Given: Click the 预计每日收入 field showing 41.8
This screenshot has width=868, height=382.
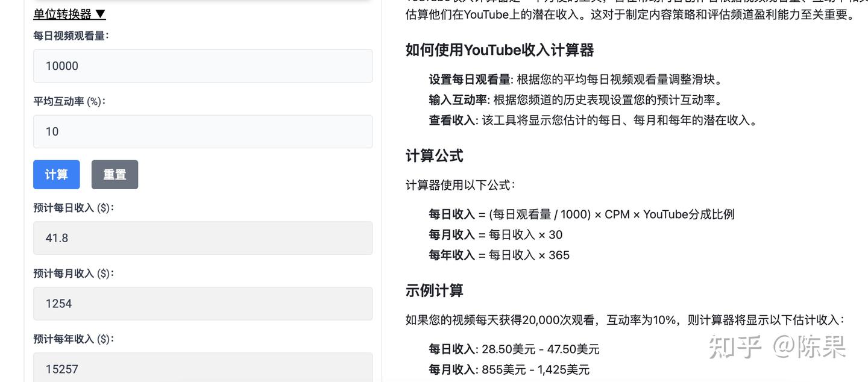Looking at the screenshot, I should 203,237.
